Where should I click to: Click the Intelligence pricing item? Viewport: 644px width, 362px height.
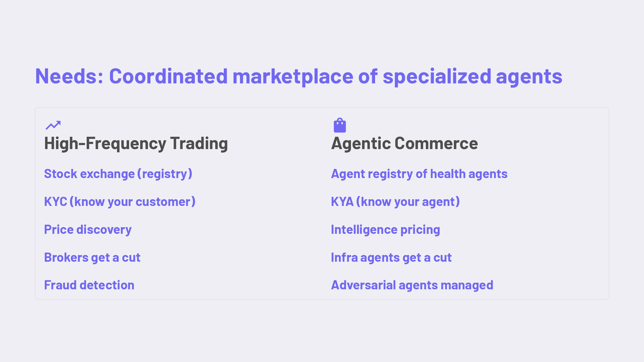386,230
